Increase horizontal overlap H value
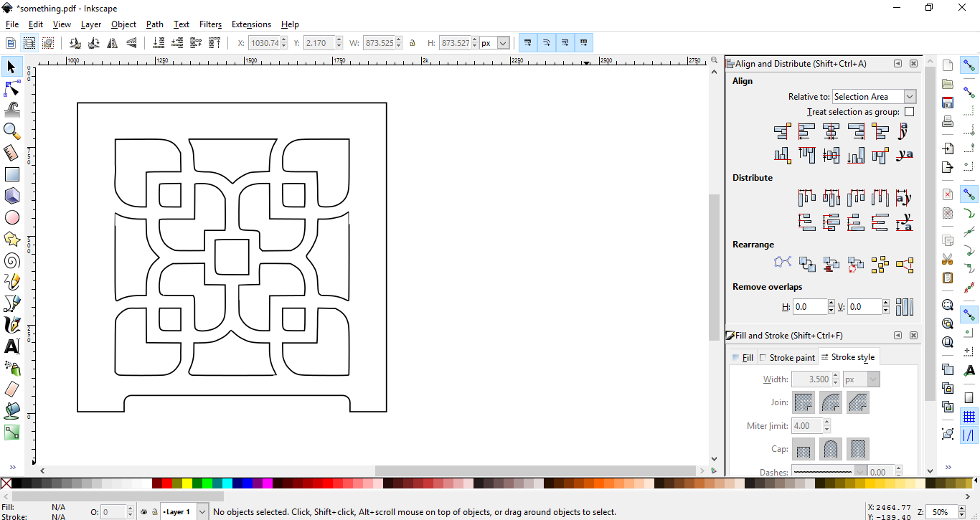Screen dimensions: 980x520 coord(831,303)
